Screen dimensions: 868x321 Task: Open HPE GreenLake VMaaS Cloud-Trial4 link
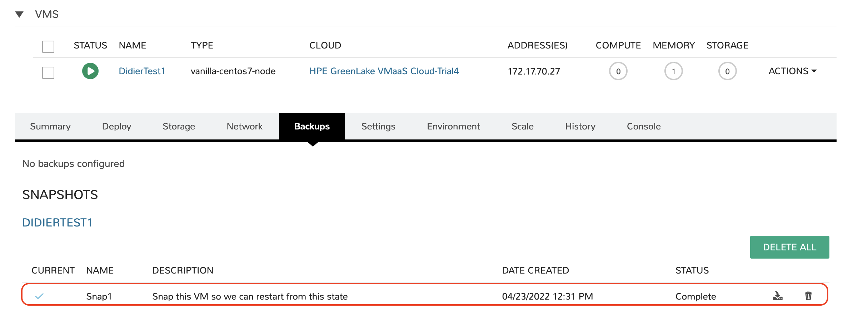pyautogui.click(x=384, y=71)
